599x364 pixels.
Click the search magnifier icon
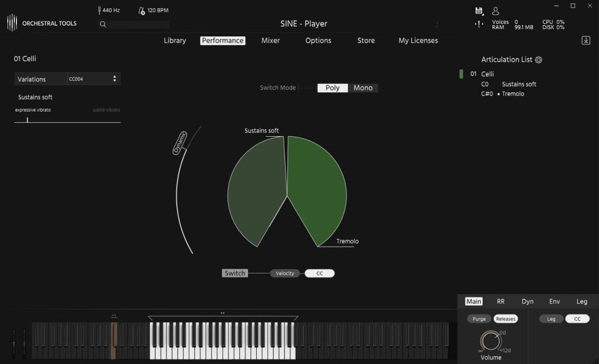tap(102, 24)
